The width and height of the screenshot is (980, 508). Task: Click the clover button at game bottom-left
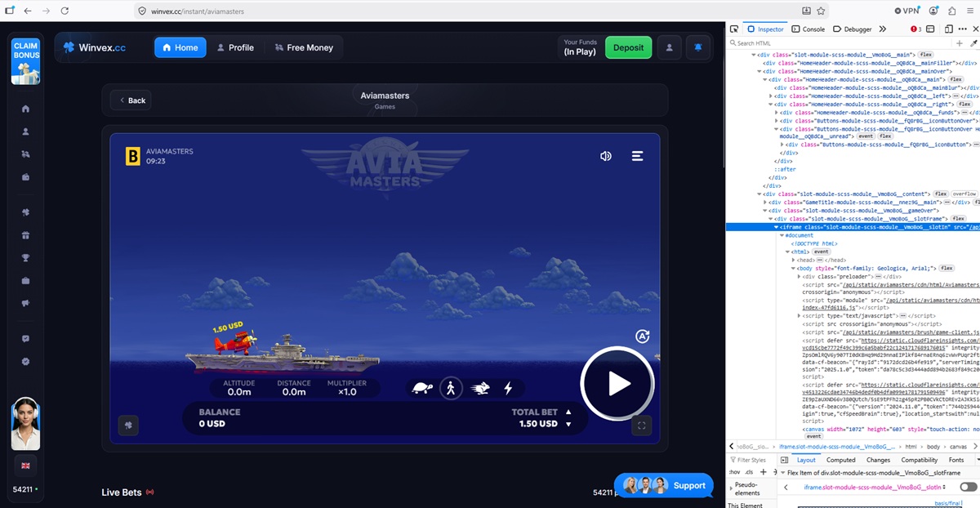(128, 425)
